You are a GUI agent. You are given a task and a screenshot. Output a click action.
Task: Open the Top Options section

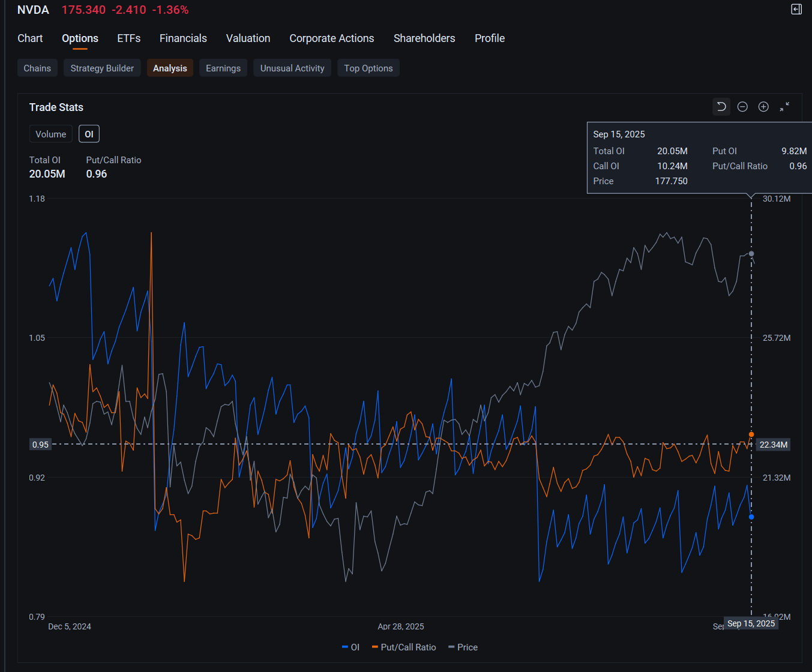tap(368, 68)
